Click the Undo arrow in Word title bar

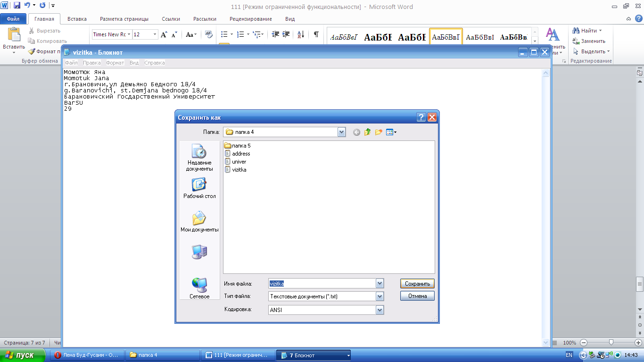point(27,6)
